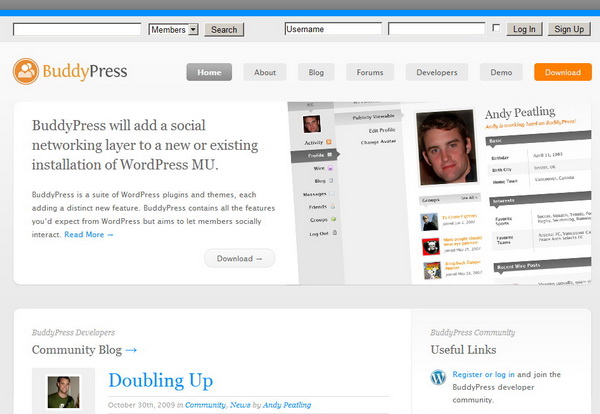The height and width of the screenshot is (414, 600).
Task: Focus the search text field
Action: [77, 29]
